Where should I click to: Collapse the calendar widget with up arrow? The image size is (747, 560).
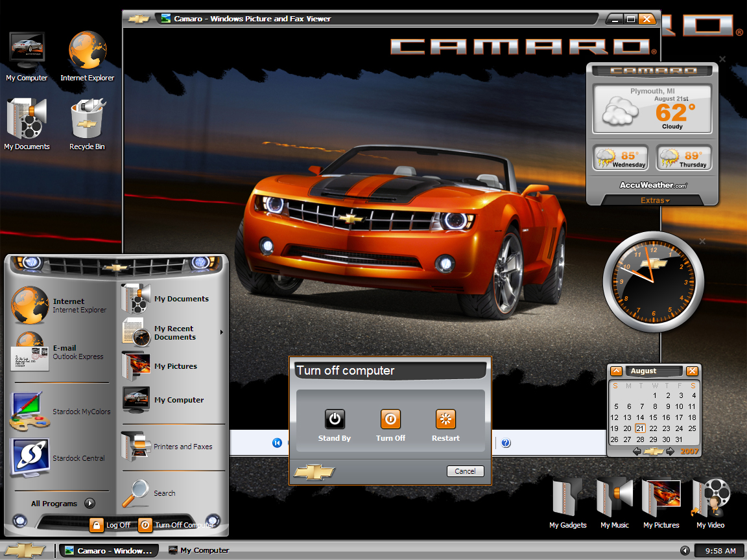(x=616, y=371)
